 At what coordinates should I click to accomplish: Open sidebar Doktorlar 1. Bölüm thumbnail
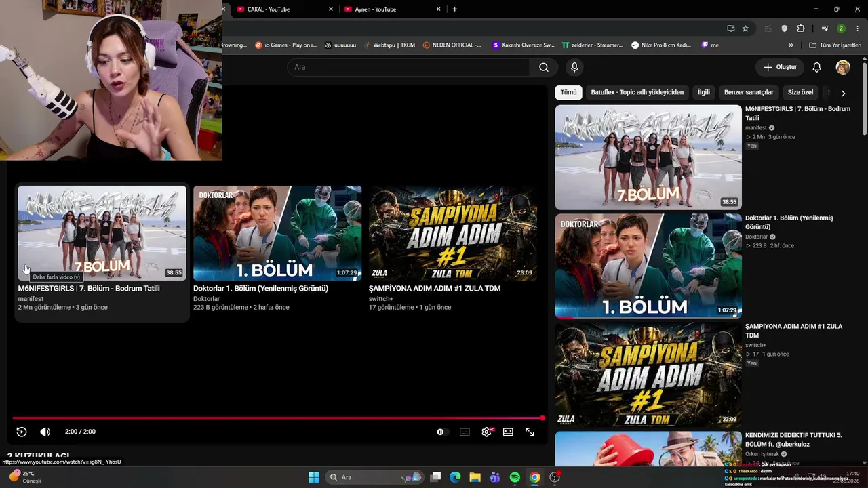coord(648,266)
